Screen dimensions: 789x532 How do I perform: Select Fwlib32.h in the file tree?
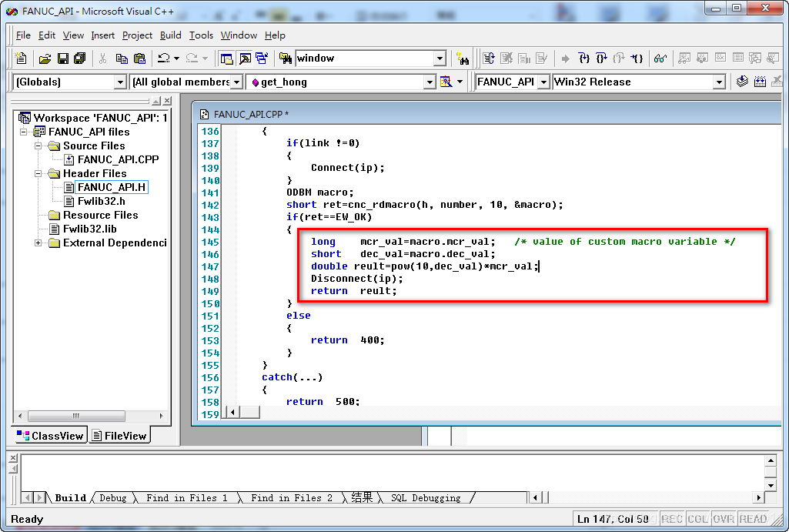101,201
